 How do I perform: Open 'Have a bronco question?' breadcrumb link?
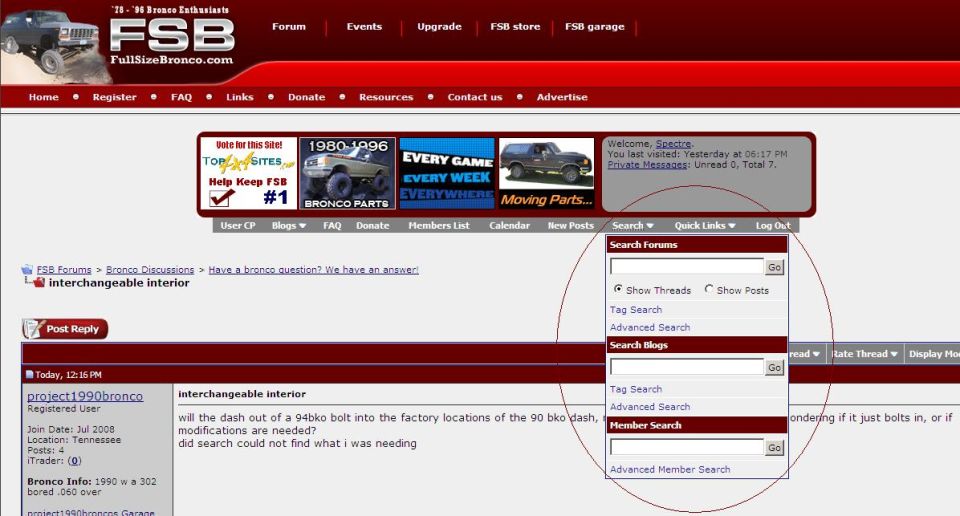[313, 269]
